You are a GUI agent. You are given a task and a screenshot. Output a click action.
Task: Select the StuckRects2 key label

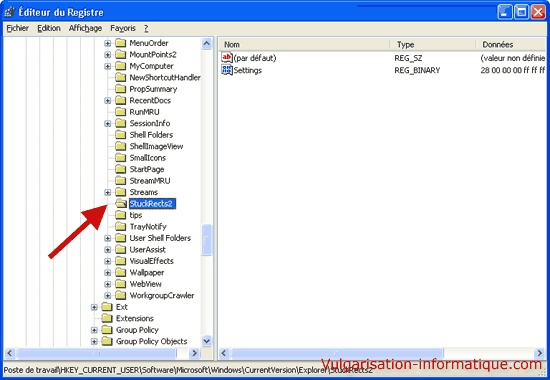pos(152,204)
